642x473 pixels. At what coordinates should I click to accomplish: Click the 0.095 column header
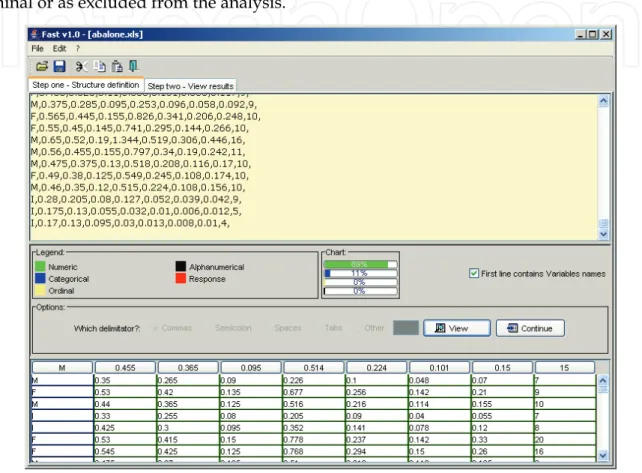click(251, 368)
